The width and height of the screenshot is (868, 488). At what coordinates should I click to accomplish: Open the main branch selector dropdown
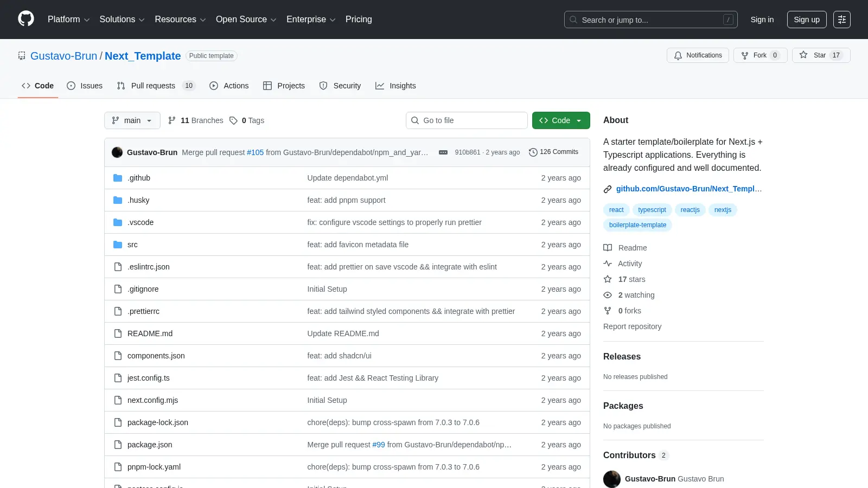click(132, 120)
